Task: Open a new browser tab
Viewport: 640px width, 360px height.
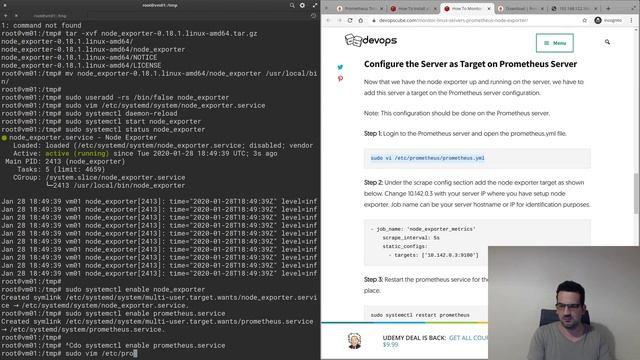Action: (x=608, y=8)
